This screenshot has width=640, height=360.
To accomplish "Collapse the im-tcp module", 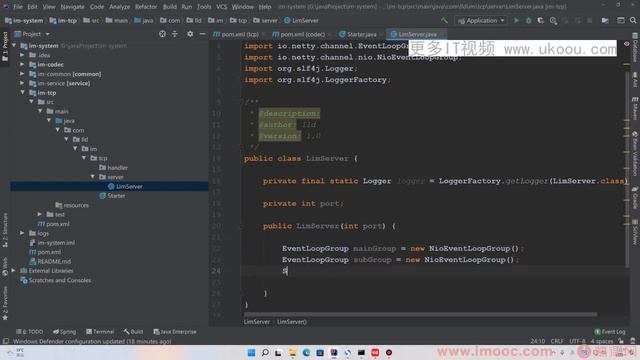I will tap(22, 92).
